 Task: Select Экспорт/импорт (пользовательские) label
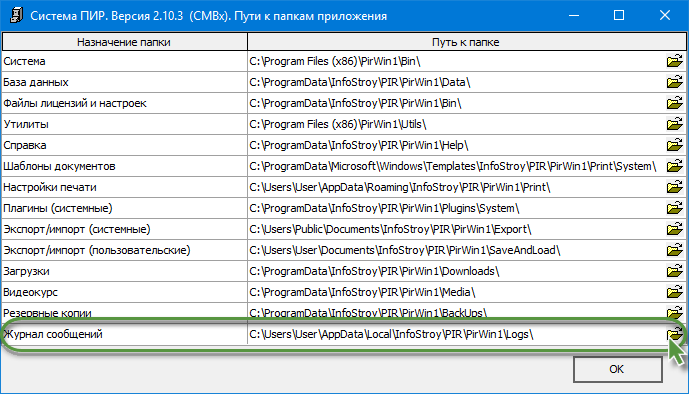[x=97, y=250]
